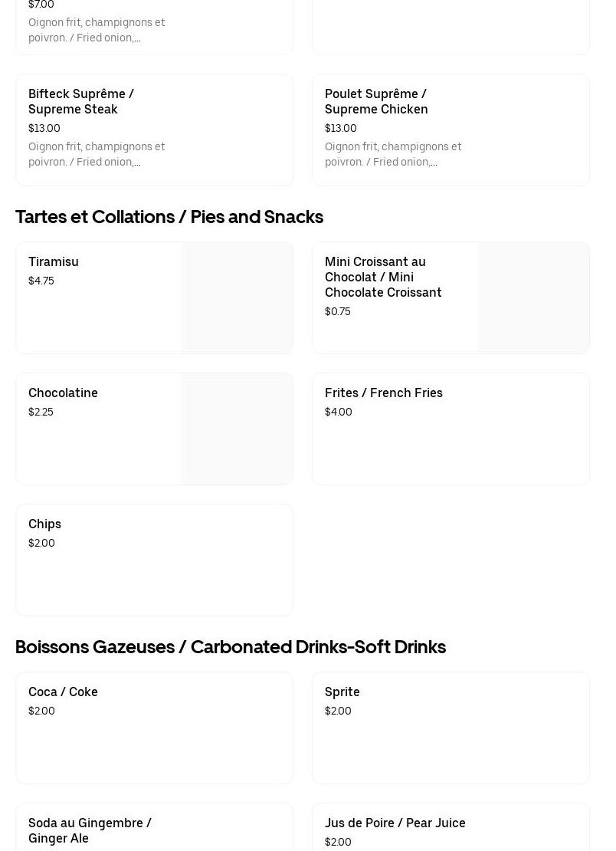
Task: Click the $0.75 Mini Croissant price
Action: point(338,311)
